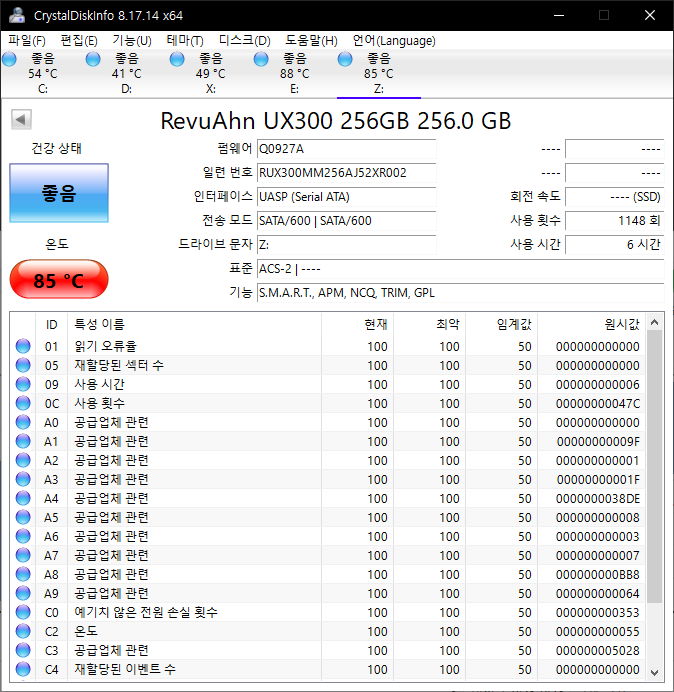Click the power on count 1148 회
Viewport: 674px width, 692px height.
(614, 220)
